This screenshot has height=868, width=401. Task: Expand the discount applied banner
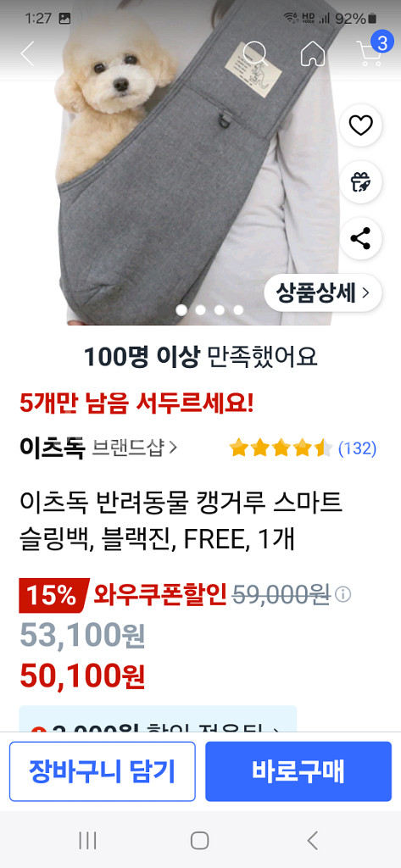pos(158,720)
